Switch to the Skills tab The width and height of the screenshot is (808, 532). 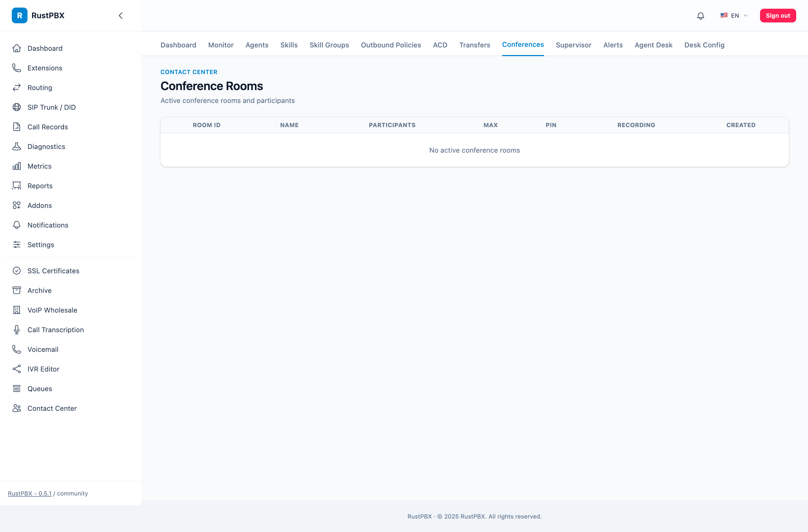point(289,45)
